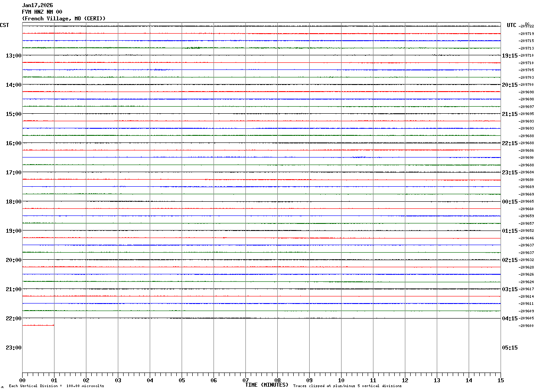Click the station code "FVM HNZ NM 00"
This screenshot has height=392, width=536.
pyautogui.click(x=42, y=12)
